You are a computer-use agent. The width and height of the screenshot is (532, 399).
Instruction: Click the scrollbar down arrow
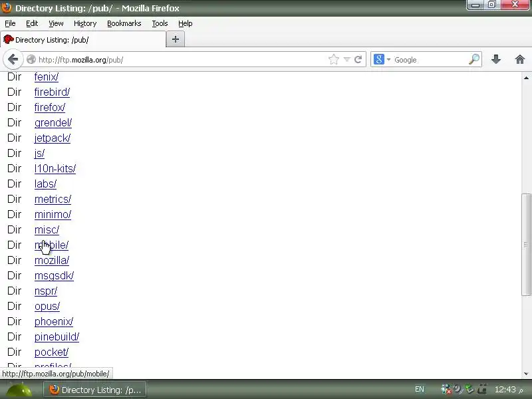pyautogui.click(x=526, y=374)
